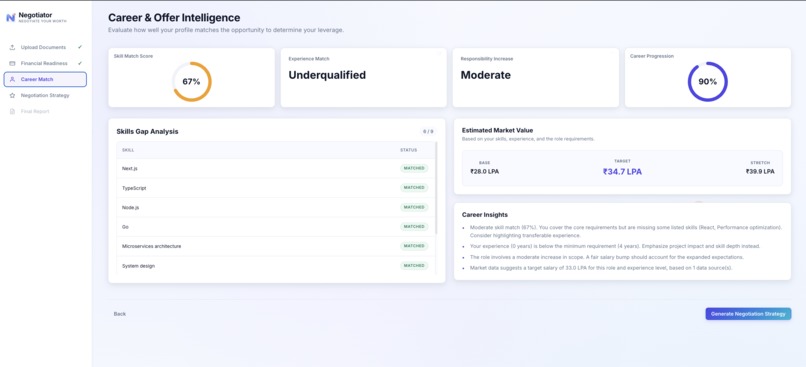
Task: Click the insight about moderate skill match
Action: coord(626,231)
